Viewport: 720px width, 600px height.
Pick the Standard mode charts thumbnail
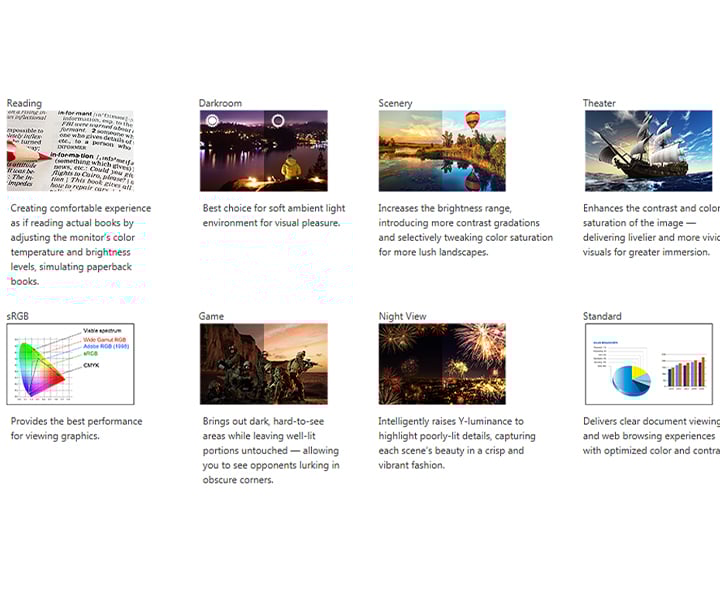pyautogui.click(x=648, y=364)
